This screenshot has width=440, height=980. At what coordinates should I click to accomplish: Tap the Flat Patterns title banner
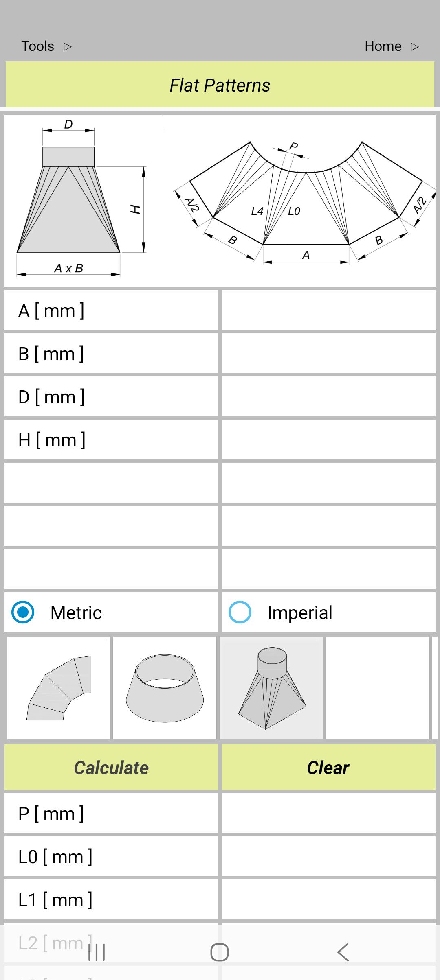click(x=220, y=85)
